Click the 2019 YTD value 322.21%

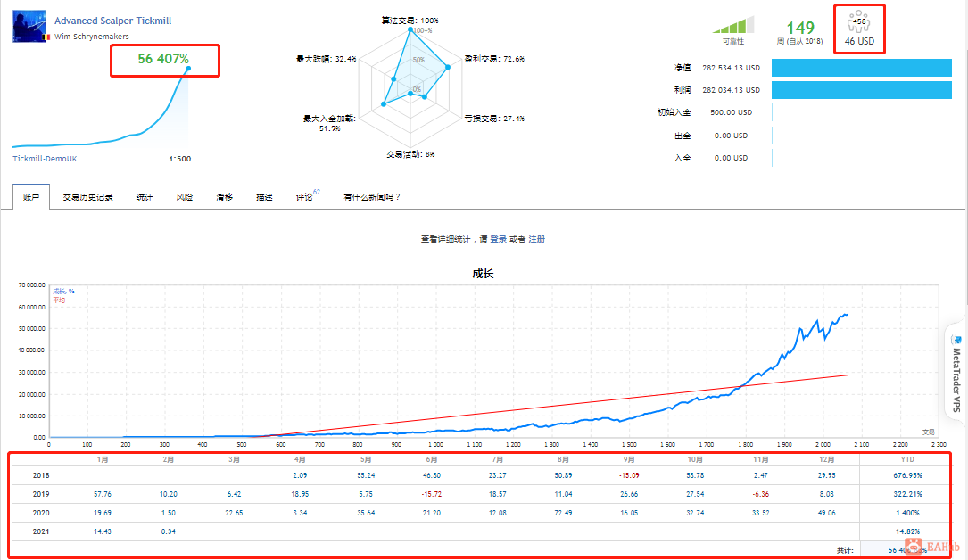click(907, 494)
